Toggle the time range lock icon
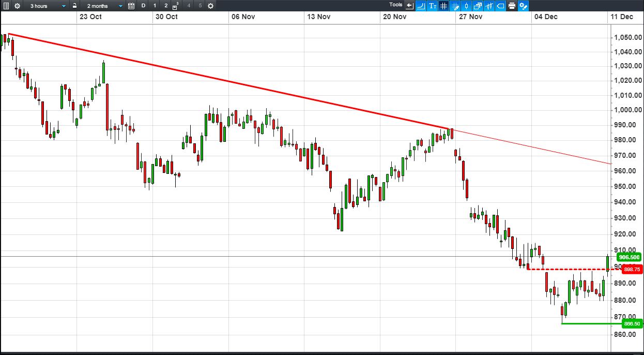 (x=75, y=6)
